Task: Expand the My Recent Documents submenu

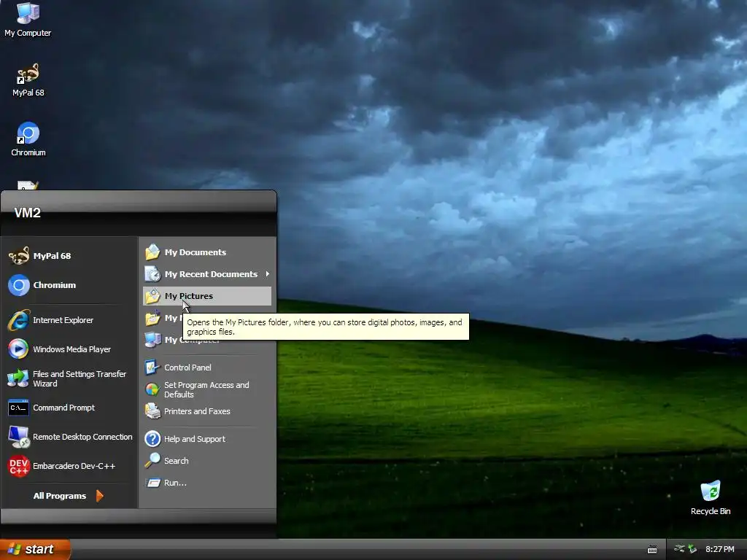Action: pos(207,274)
